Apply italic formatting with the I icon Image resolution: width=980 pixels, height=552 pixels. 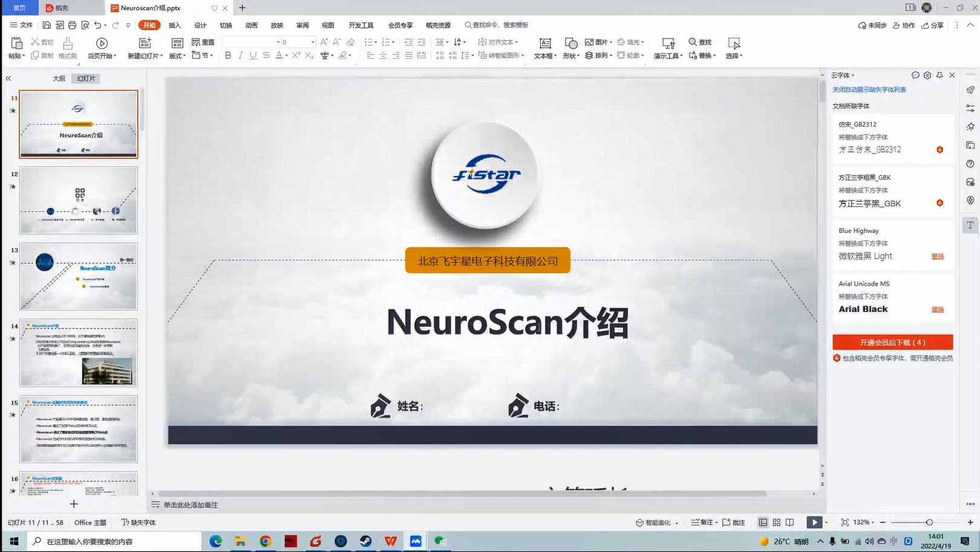click(241, 56)
